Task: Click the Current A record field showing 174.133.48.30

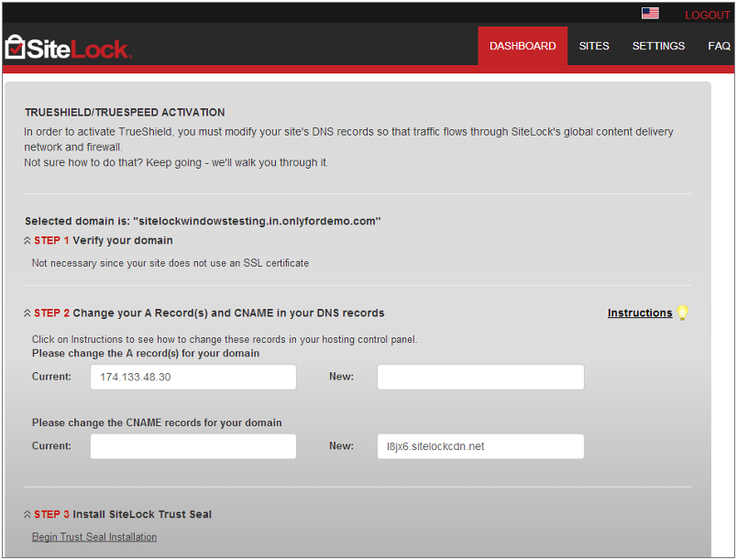Action: pyautogui.click(x=192, y=377)
